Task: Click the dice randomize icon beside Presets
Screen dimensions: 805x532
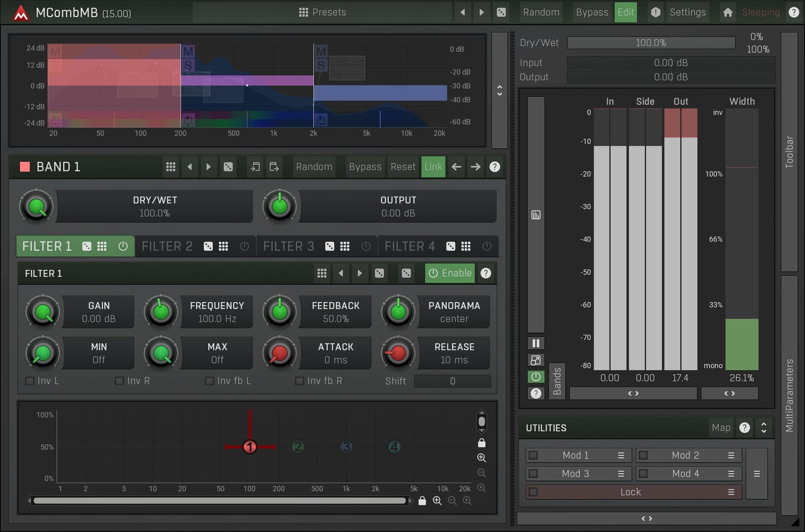Action: (501, 12)
